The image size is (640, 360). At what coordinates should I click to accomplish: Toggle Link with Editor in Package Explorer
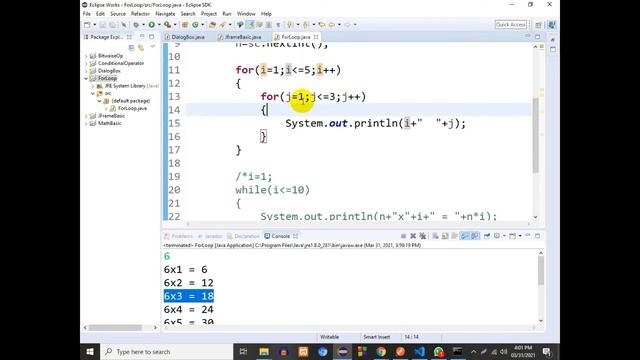click(141, 48)
